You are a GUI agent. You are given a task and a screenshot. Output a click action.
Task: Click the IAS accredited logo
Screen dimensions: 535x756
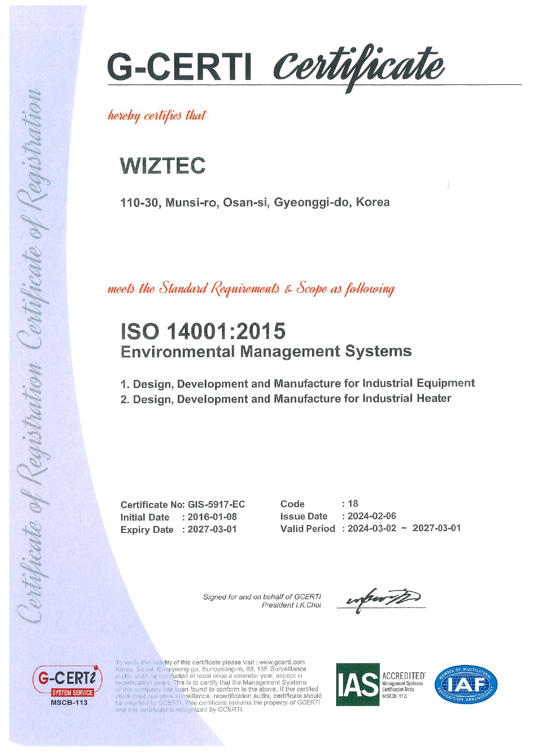tap(381, 684)
